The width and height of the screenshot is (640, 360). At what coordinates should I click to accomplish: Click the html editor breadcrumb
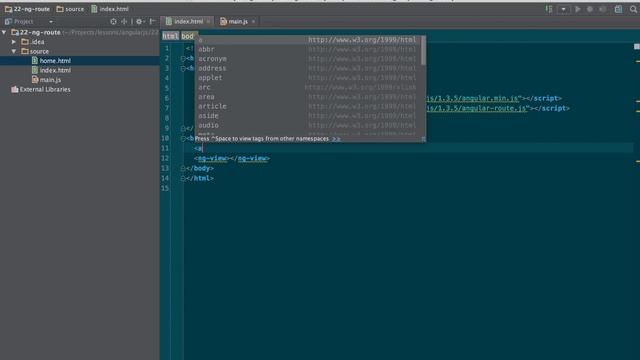tap(170, 36)
